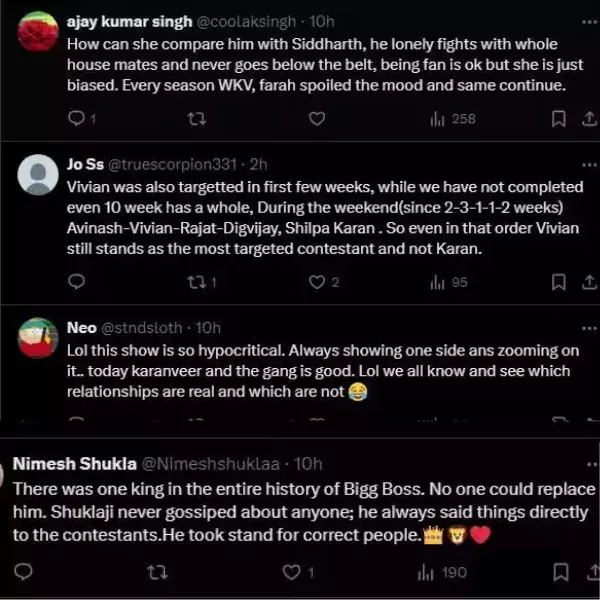Share ajay kumar singh's tweet
The image size is (600, 600).
tap(588, 119)
